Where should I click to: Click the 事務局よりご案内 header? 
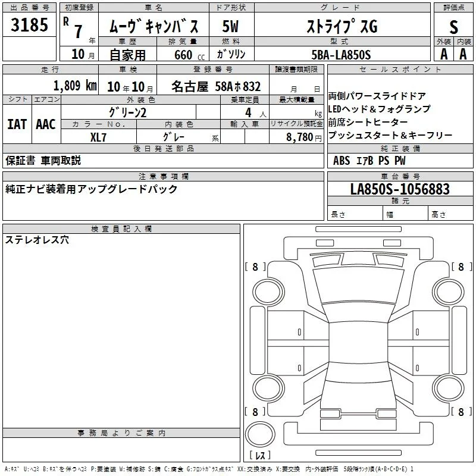121,433
